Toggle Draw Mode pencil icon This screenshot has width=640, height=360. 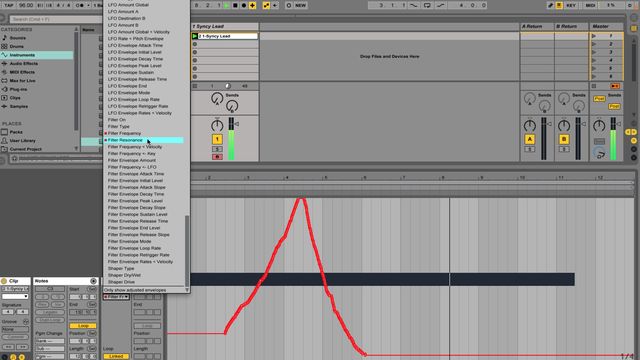(x=550, y=5)
